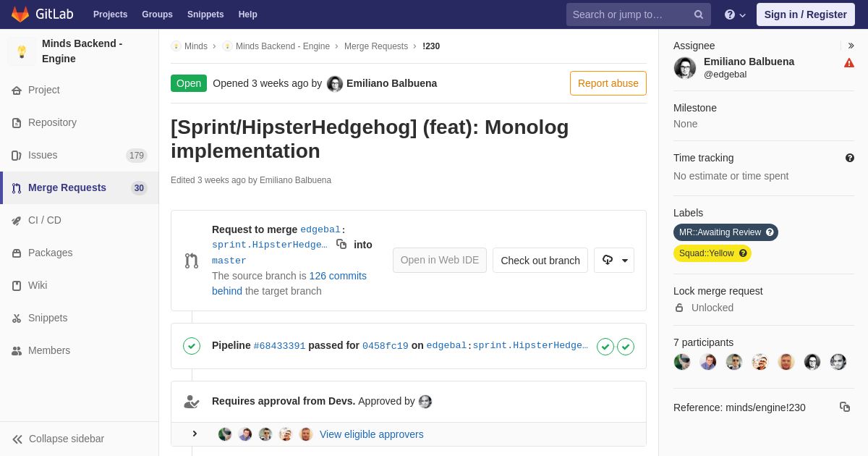Click third eligible approver avatar
The height and width of the screenshot is (456, 868).
pyautogui.click(x=265, y=434)
